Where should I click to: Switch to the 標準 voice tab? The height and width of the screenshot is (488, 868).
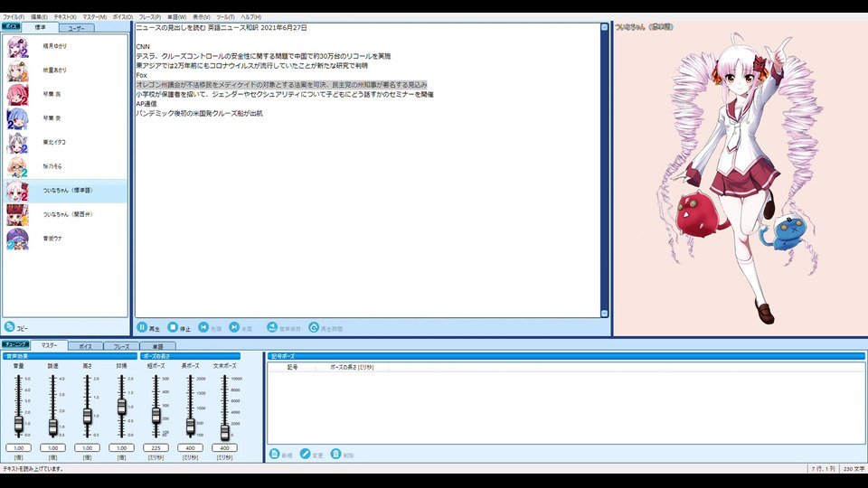coord(41,27)
